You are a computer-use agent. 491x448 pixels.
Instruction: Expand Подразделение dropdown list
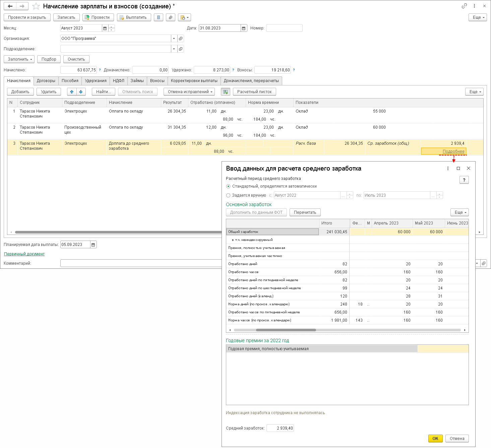[174, 49]
